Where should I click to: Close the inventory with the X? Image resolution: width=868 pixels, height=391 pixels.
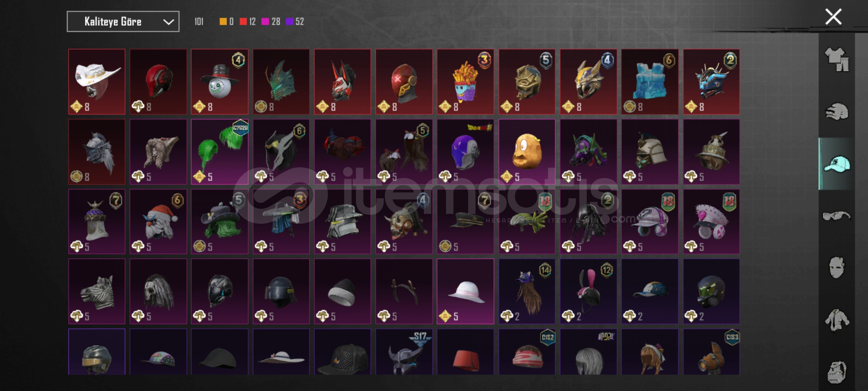point(833,17)
